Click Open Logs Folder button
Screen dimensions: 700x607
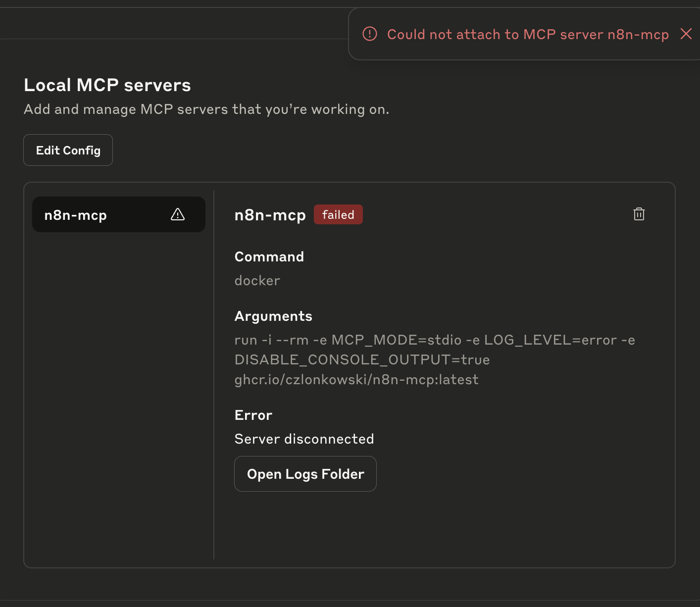click(x=305, y=474)
